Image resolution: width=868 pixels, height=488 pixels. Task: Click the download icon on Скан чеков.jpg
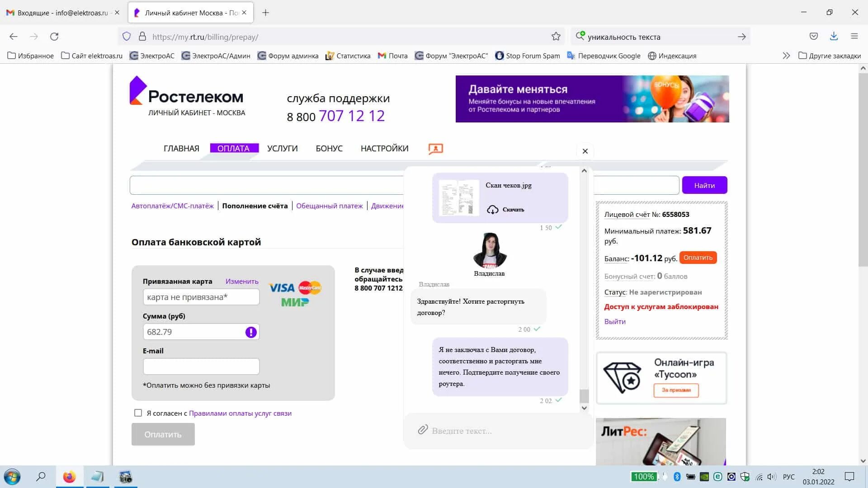click(492, 209)
